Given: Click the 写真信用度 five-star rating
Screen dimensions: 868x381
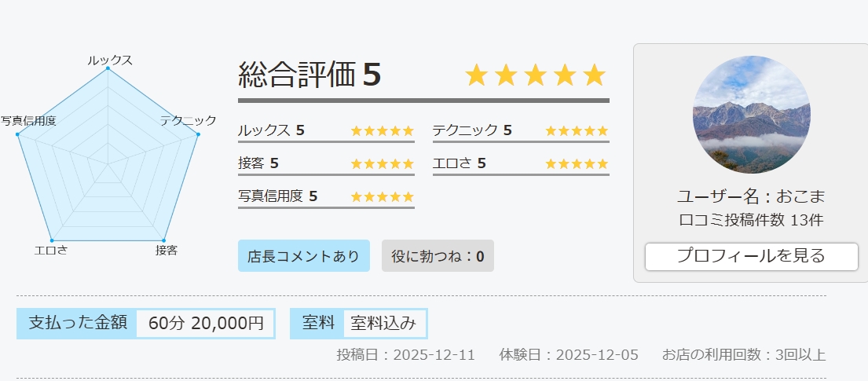Looking at the screenshot, I should (382, 196).
